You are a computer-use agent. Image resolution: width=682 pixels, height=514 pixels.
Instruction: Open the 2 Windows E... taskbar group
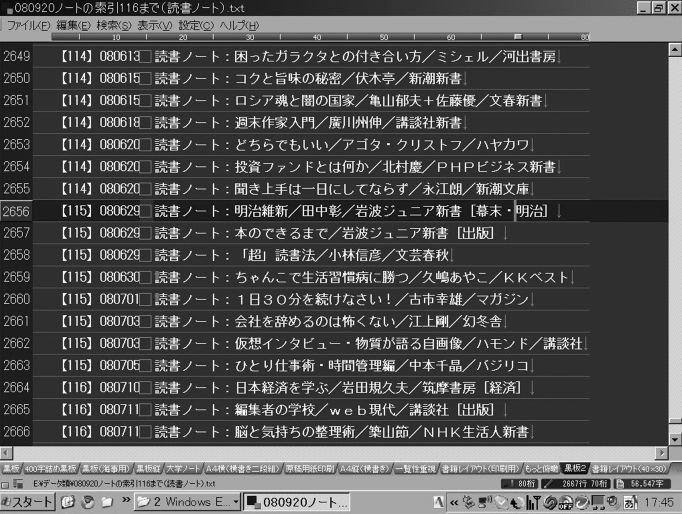pyautogui.click(x=187, y=502)
